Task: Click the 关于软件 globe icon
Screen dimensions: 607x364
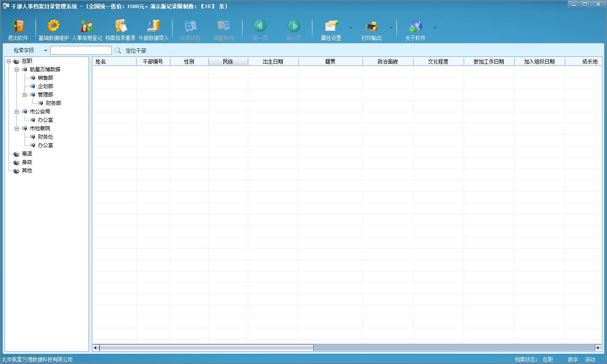Action: click(x=415, y=26)
